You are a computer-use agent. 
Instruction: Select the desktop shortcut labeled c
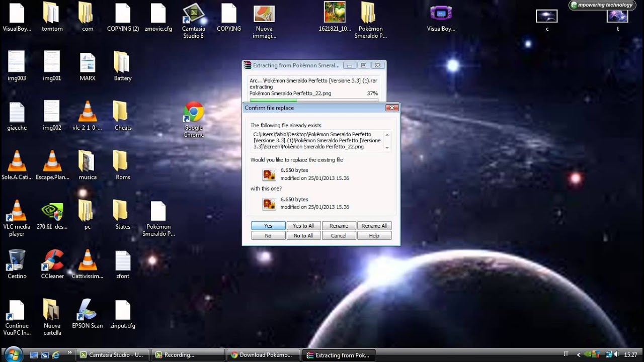click(x=547, y=20)
